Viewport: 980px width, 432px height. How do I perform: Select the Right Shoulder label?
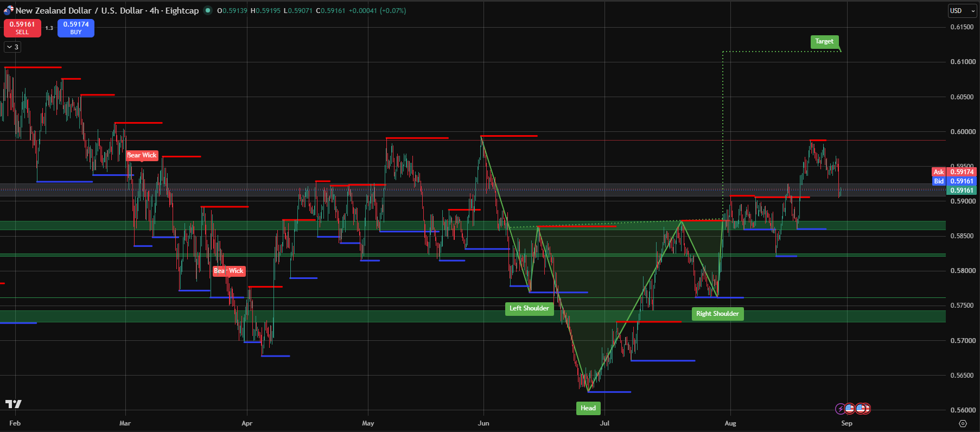click(717, 314)
